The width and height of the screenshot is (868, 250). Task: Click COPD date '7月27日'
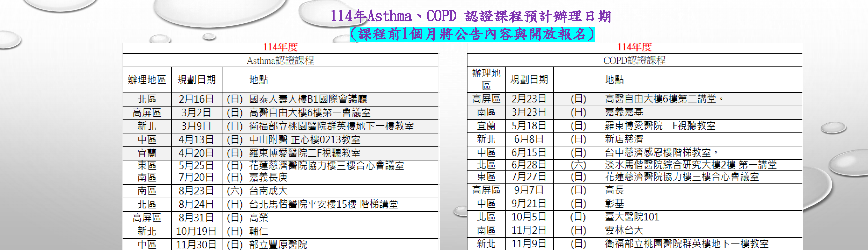pos(529,177)
